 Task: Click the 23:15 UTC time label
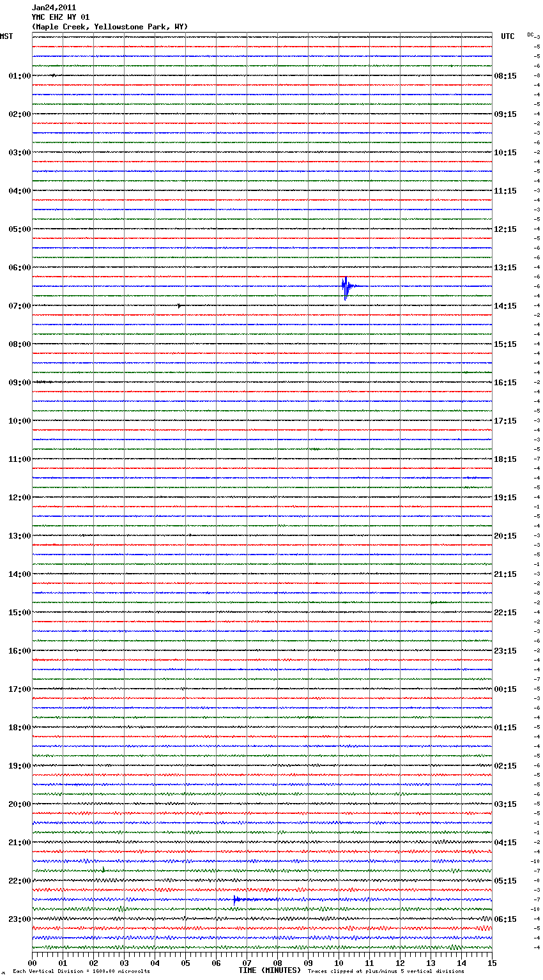[x=505, y=651]
